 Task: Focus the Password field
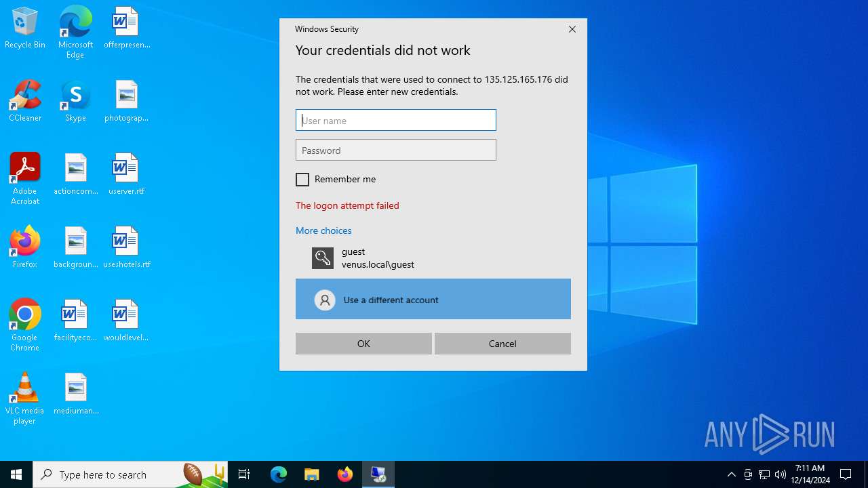tap(396, 150)
